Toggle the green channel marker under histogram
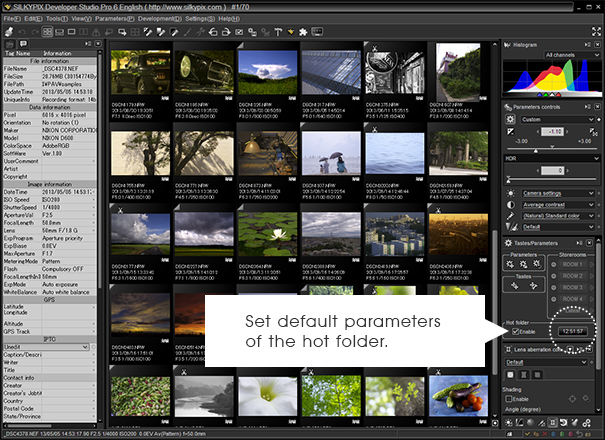This screenshot has height=440, width=605. [546, 95]
